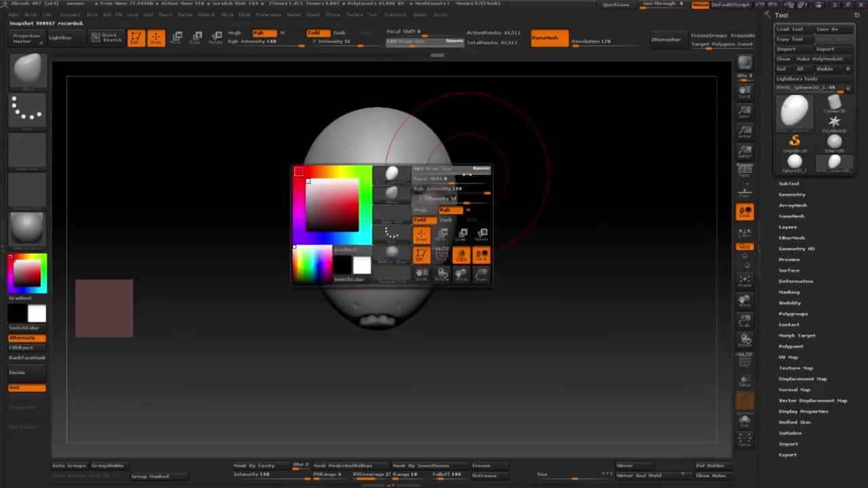The image size is (868, 488).
Task: Open the Preferences menu in menu bar
Action: pyautogui.click(x=269, y=14)
